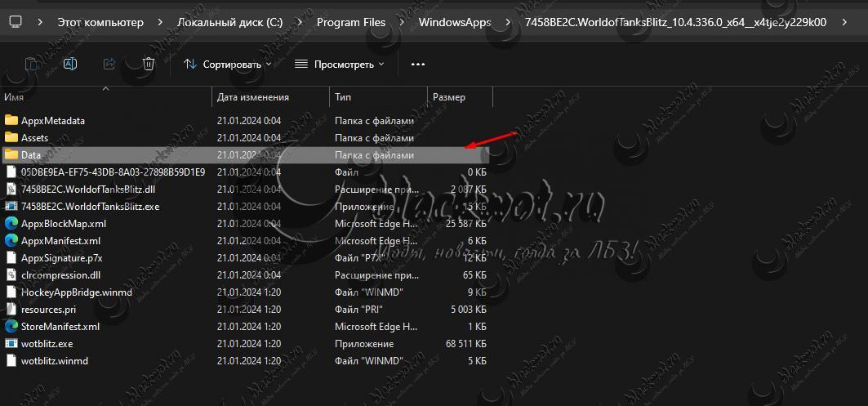Select the Edge icon of AppxManifest.xml

click(11, 241)
